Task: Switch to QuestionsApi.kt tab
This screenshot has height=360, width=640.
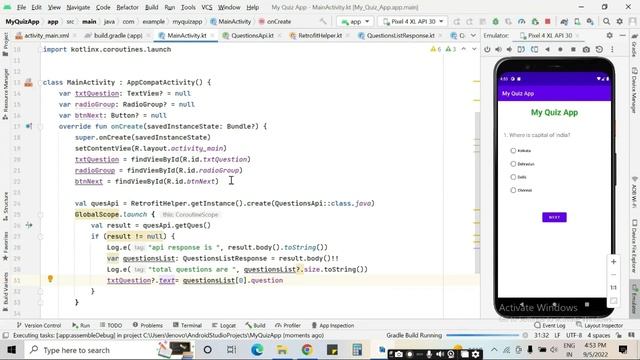Action: pyautogui.click(x=252, y=36)
